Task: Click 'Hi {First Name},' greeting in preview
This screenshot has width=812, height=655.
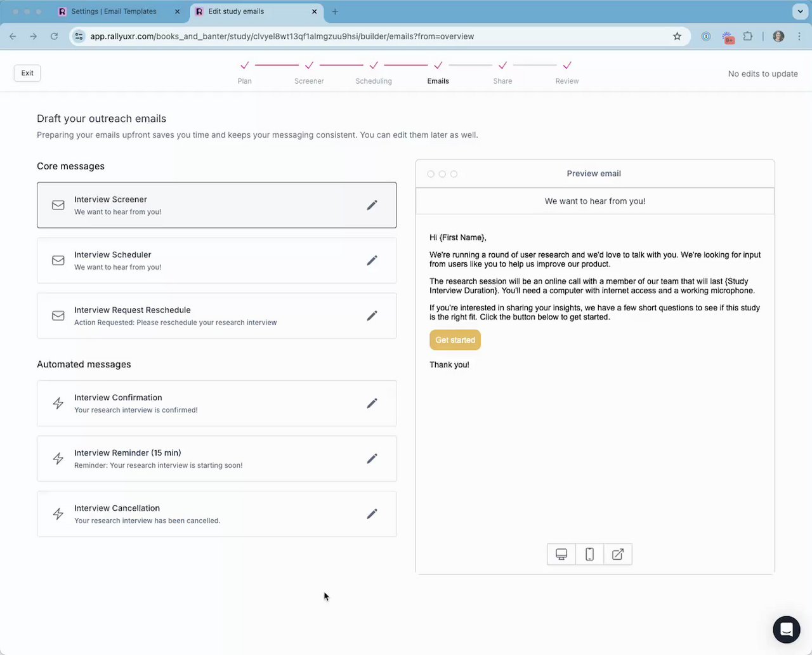Action: [x=458, y=237]
